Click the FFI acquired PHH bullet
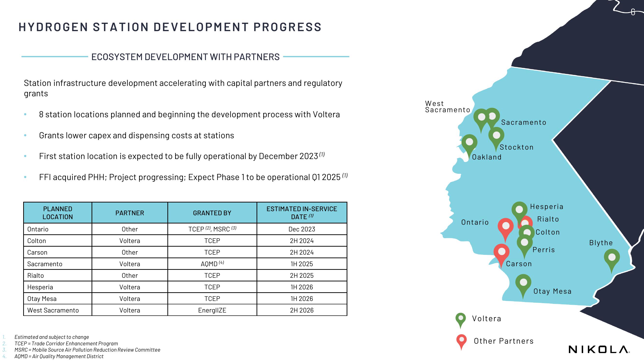This screenshot has width=644, height=362. (193, 177)
